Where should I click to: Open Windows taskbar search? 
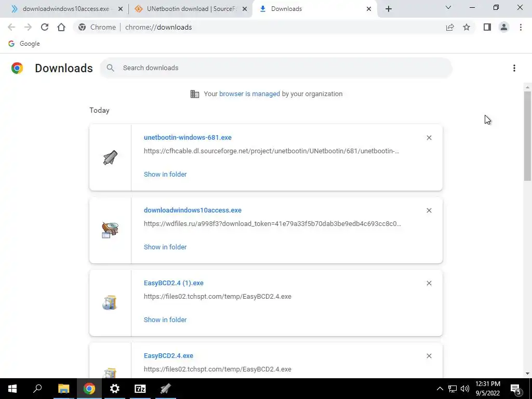coord(37,389)
